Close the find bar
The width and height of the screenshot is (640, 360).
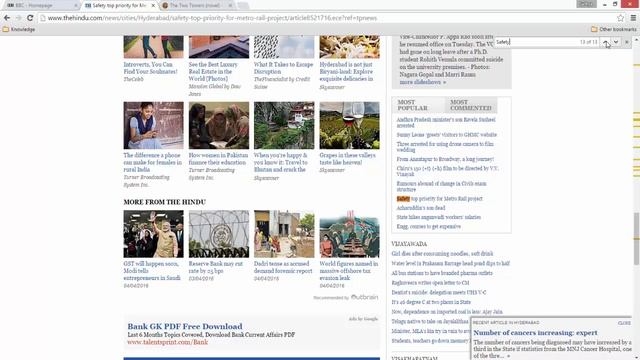(627, 42)
